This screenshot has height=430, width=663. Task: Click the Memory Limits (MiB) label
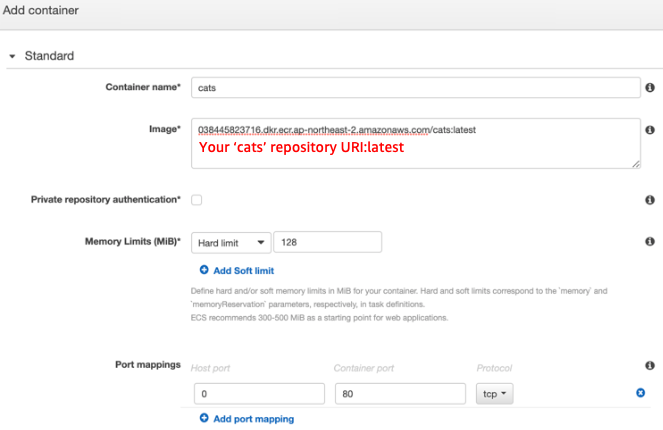point(133,241)
